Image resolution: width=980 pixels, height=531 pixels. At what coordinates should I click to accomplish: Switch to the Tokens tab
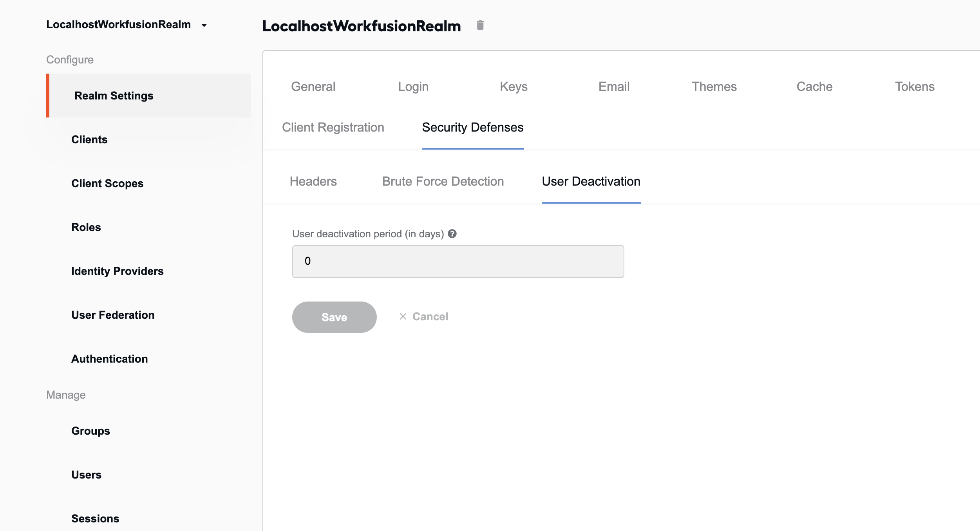coord(915,87)
